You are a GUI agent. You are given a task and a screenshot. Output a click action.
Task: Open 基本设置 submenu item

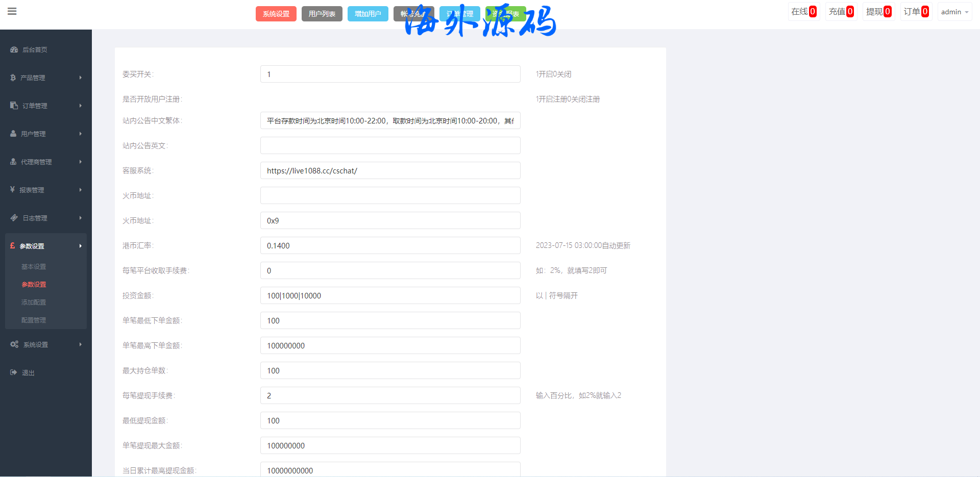coord(34,267)
